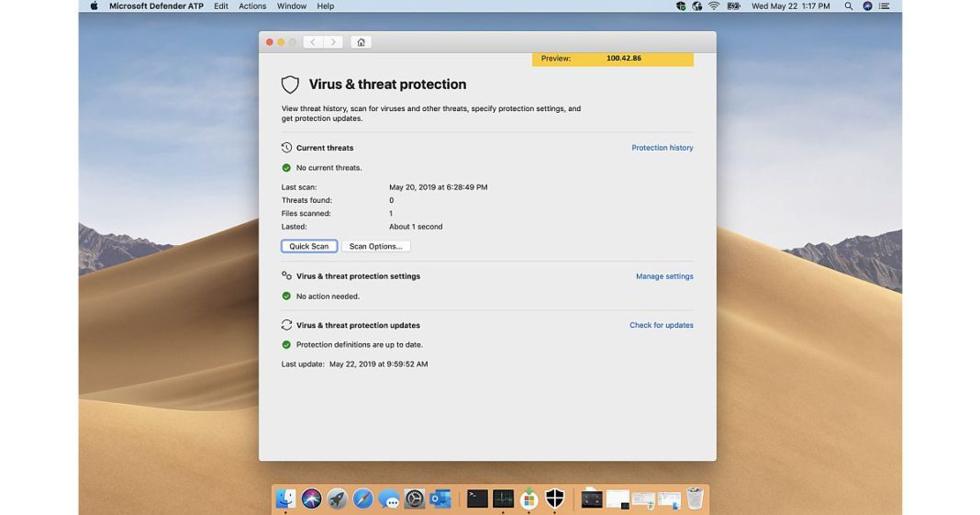Click the Virus & threat protection heading
The height and width of the screenshot is (515, 980).
(x=387, y=84)
